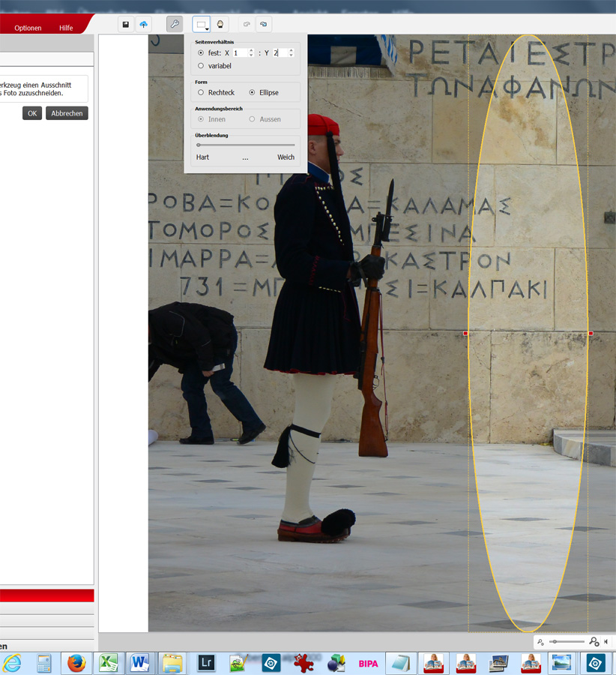Select the 'variabel' aspect ratio option
616x675 pixels.
click(201, 66)
